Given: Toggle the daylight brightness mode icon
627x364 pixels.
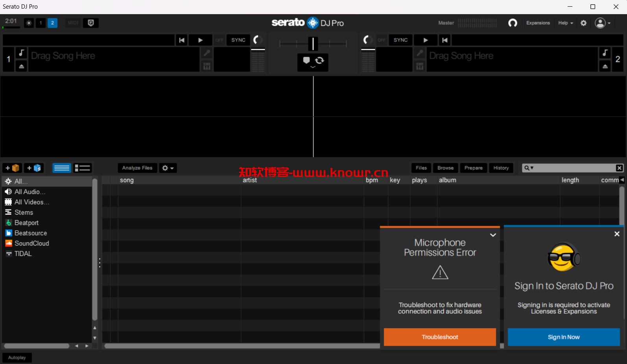Looking at the screenshot, I should click(x=29, y=23).
